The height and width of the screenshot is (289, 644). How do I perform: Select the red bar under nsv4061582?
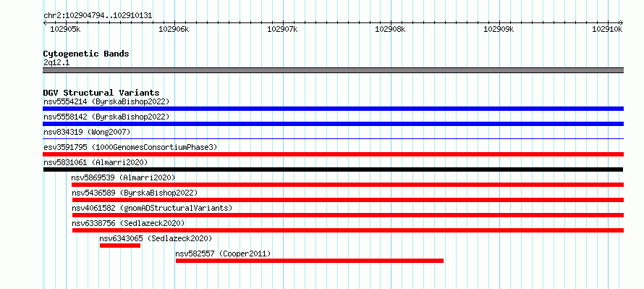click(348, 215)
